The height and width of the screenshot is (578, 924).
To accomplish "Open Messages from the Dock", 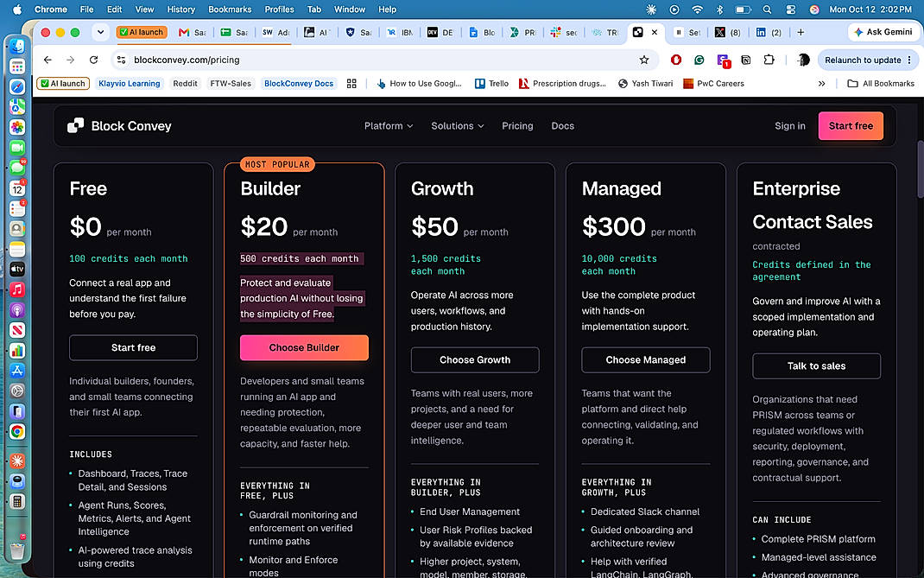I will pos(17,168).
